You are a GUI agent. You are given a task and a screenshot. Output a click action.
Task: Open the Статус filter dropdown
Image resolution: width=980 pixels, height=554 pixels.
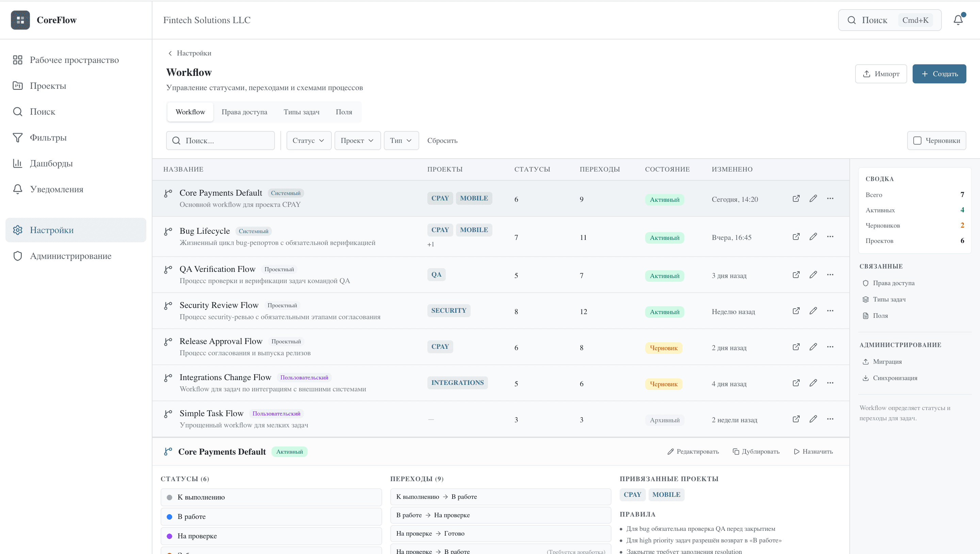click(x=309, y=141)
